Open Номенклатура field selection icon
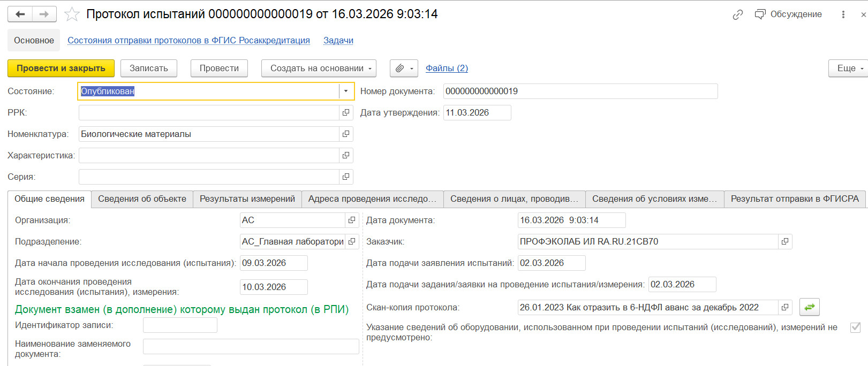Viewport: 868px width, 366px height. (346, 134)
